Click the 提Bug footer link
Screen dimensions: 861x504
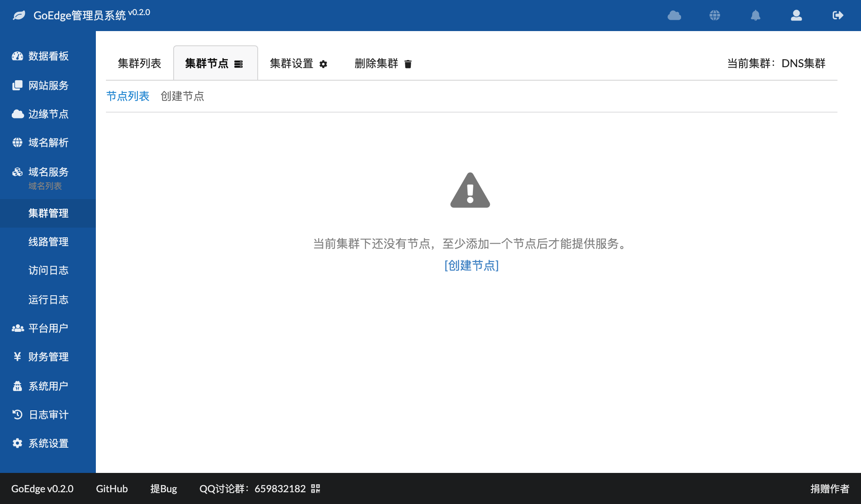164,488
